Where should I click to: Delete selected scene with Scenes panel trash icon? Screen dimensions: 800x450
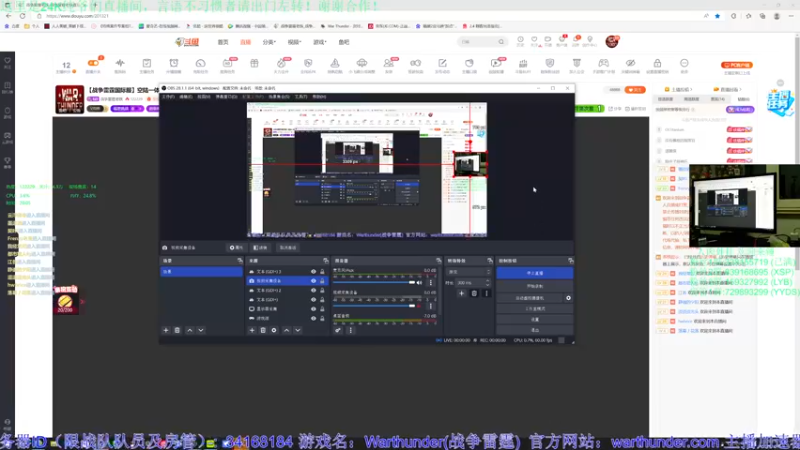click(x=177, y=331)
